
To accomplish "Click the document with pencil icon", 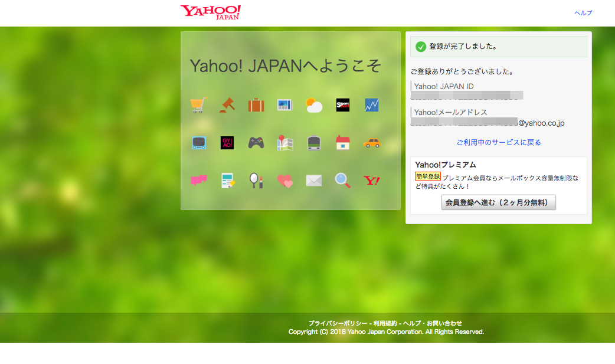I will (x=227, y=181).
